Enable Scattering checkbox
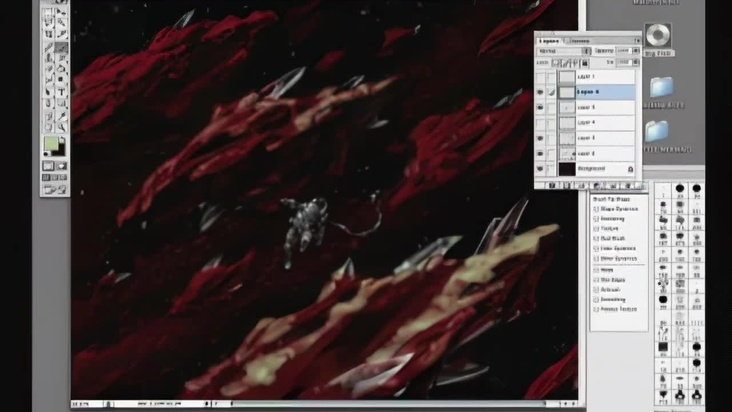Screen dimensions: 732x412 click(x=596, y=219)
